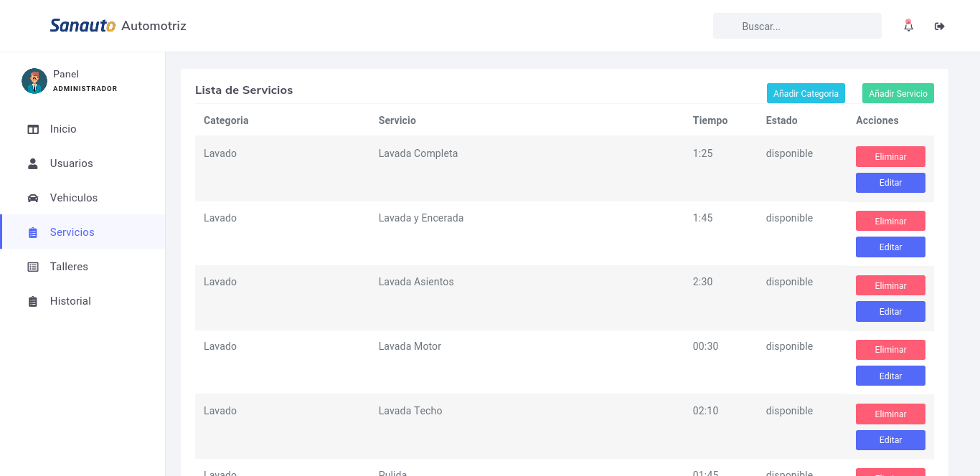The image size is (980, 476).
Task: Remove the Lavada Asientos service
Action: click(890, 285)
